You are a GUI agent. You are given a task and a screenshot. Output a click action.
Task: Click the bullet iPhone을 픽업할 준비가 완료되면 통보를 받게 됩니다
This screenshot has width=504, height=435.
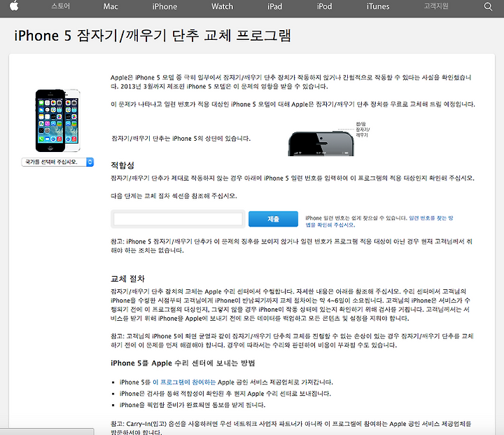click(192, 405)
